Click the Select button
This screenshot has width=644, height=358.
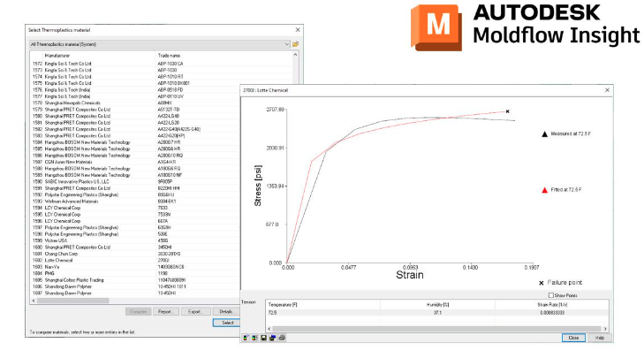coord(227,323)
